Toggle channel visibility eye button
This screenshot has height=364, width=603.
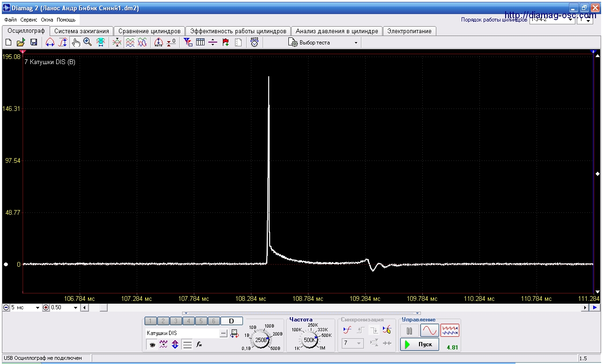tap(152, 344)
